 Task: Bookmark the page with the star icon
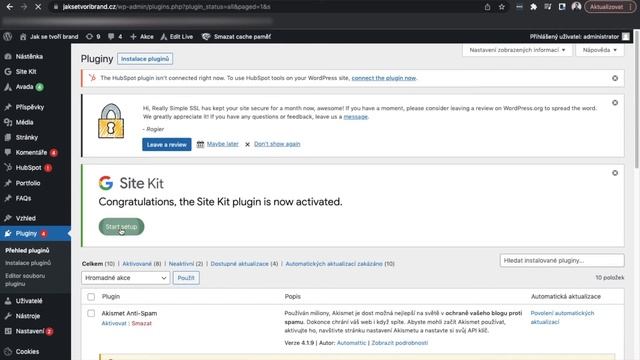(502, 7)
